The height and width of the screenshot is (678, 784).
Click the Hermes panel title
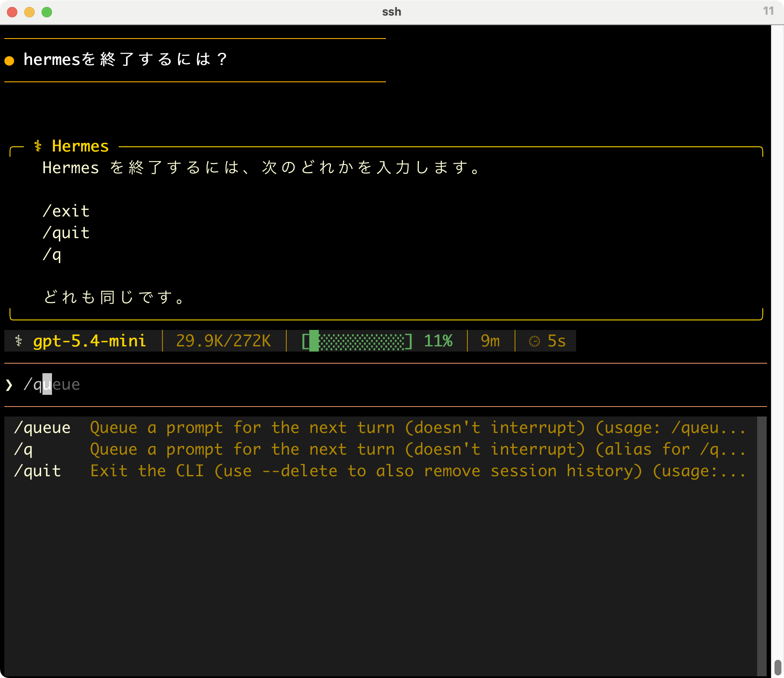(80, 146)
